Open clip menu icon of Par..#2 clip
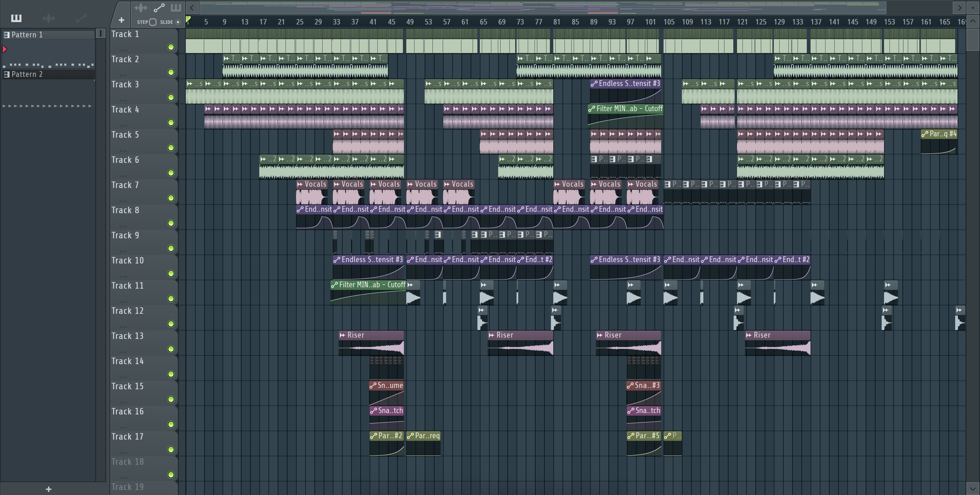 pyautogui.click(x=374, y=436)
